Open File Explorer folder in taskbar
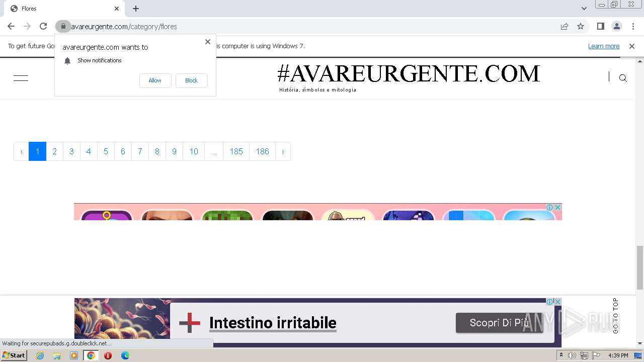Screen dimensions: 644x362 pos(57,355)
